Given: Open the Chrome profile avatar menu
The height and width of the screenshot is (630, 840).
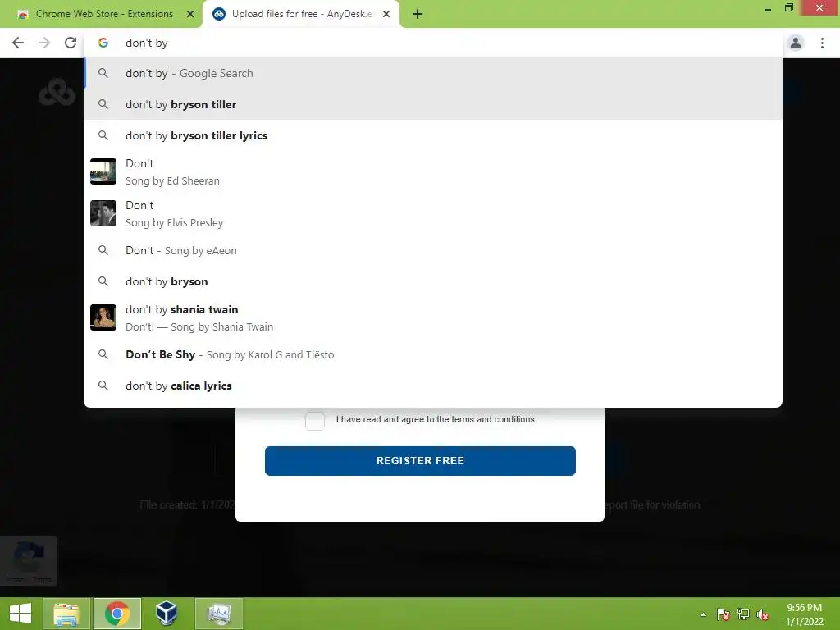Looking at the screenshot, I should (796, 43).
